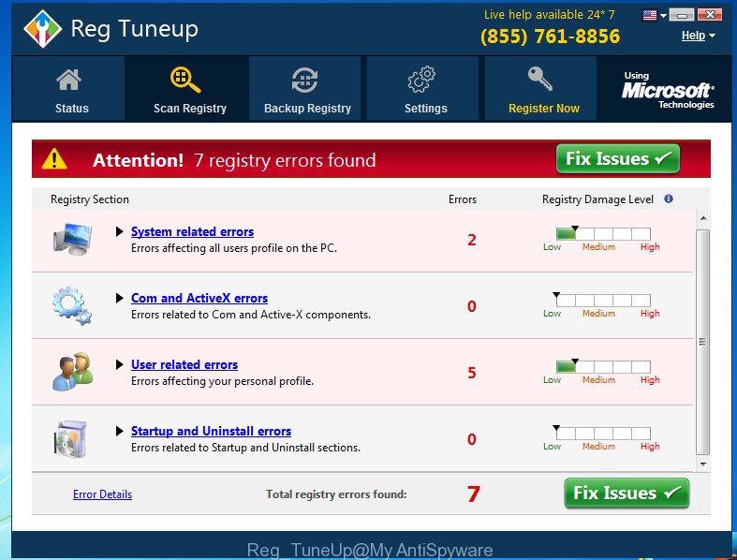The width and height of the screenshot is (737, 560).
Task: Click the magnifier icon above Scan Registry
Action: point(185,80)
